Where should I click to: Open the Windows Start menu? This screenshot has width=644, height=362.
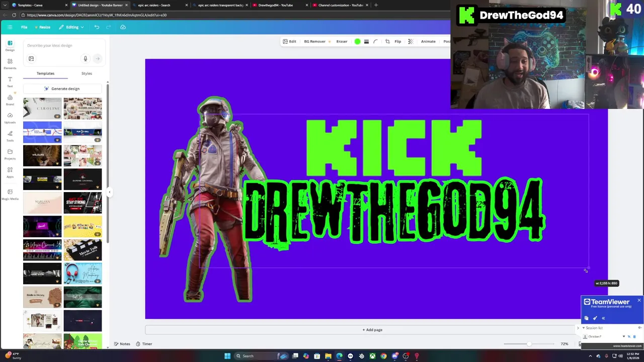(227, 356)
